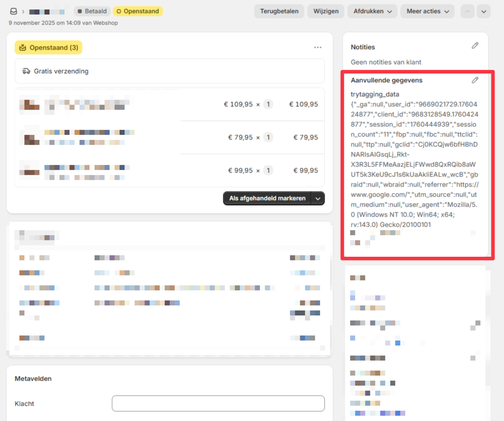504x421 pixels.
Task: Click pencil icon beside Aanvullende gegevens
Action: 475,80
